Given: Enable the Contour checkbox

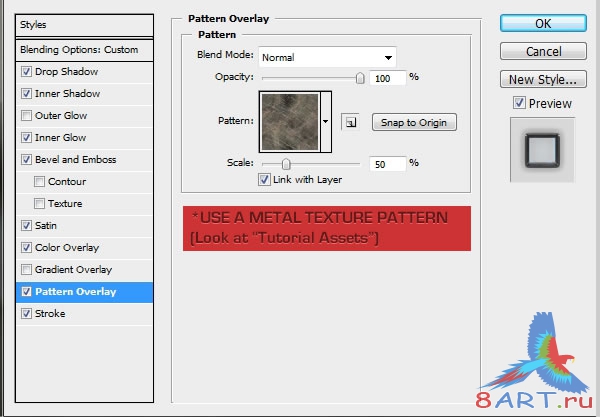Looking at the screenshot, I should 39,181.
